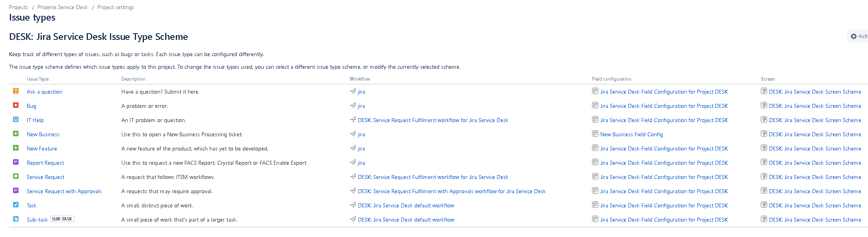Open the New Business issue type link

[43, 134]
